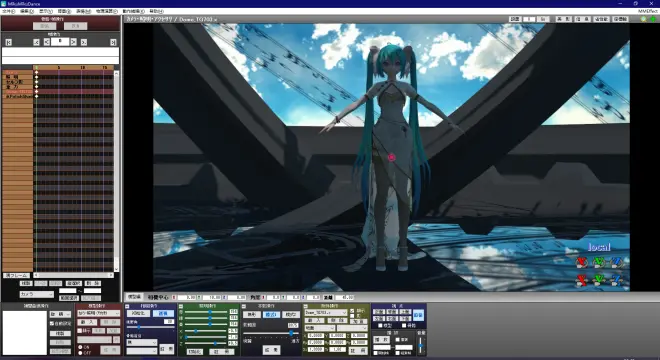Open the Background (B) menu
This screenshot has height=360, width=660.
click(x=64, y=11)
